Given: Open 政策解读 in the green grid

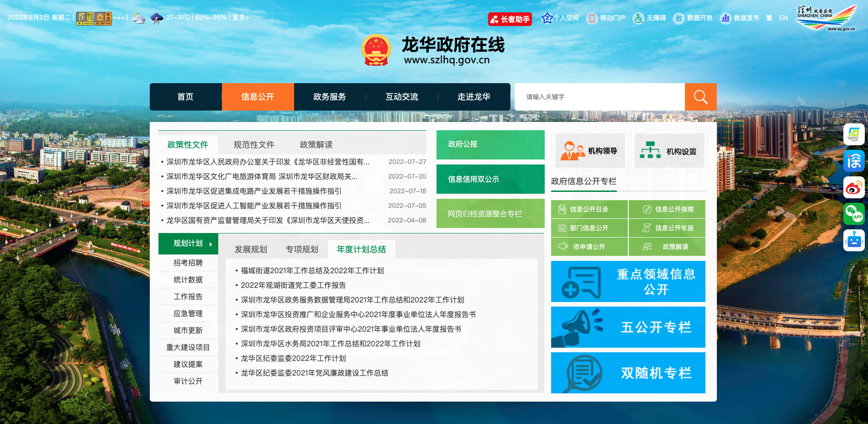Looking at the screenshot, I should [667, 247].
